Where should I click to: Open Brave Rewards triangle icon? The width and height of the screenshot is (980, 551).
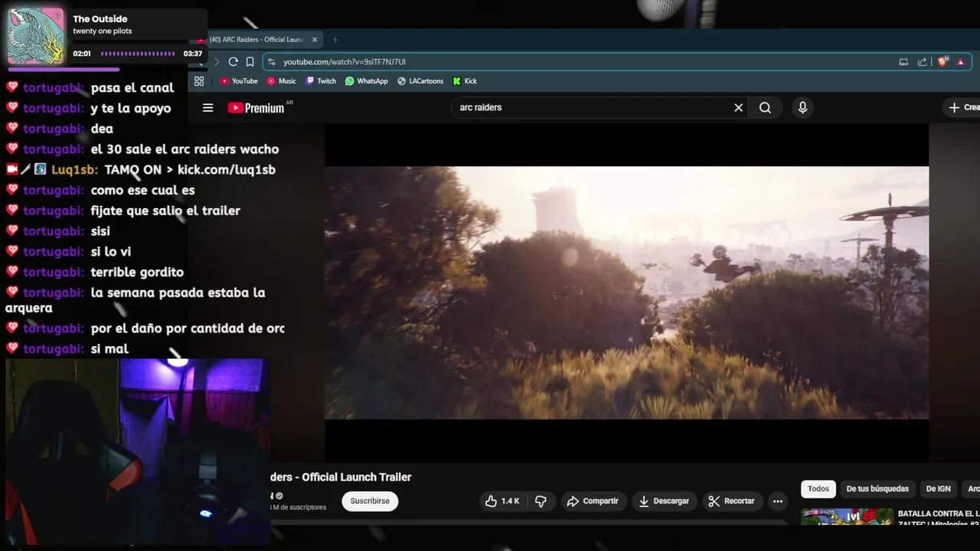[x=961, y=62]
